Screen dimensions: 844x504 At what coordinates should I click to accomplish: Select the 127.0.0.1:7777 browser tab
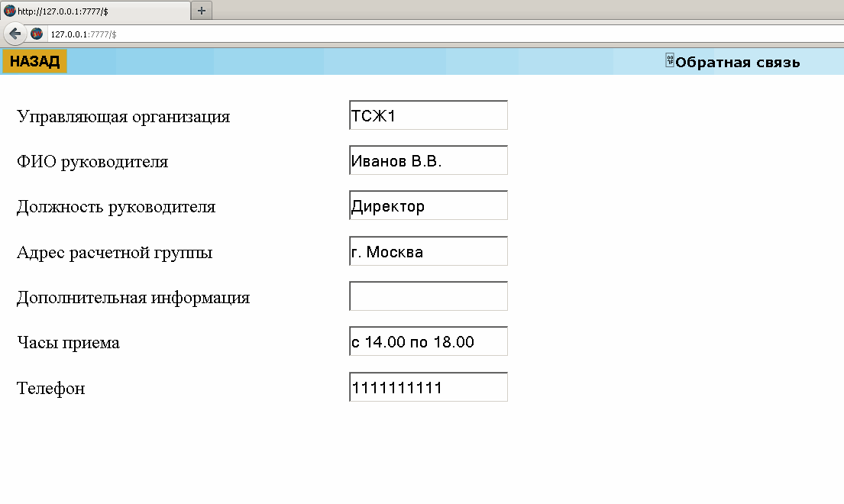point(95,10)
